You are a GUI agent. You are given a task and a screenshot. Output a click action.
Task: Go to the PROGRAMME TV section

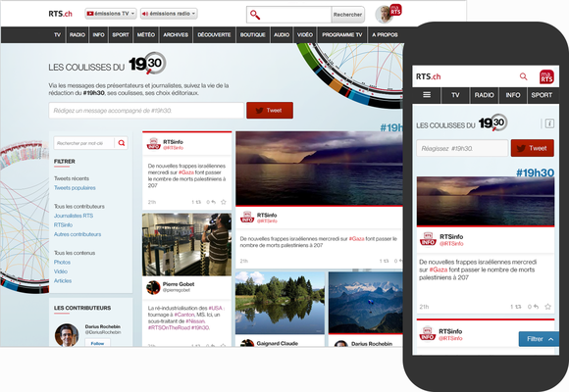[x=342, y=35]
